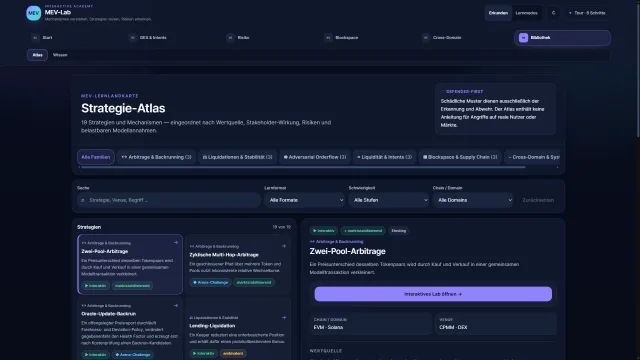Screen dimensions: 640x360
Task: Open the Oracle-Update-Backrun strategy card
Action: click(x=130, y=329)
